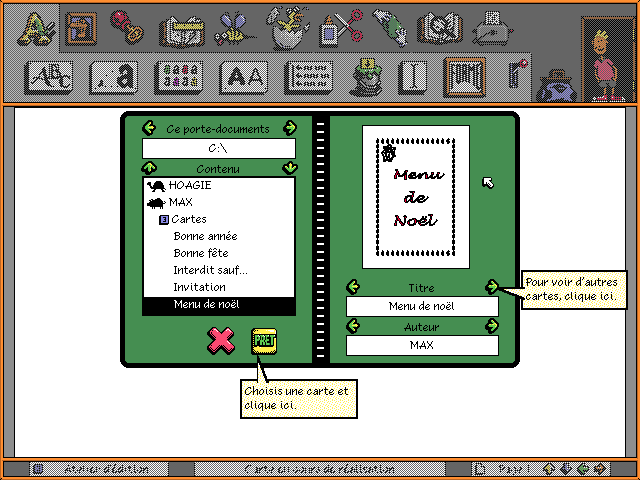
Task: Click the green PRET ready button
Action: point(264,340)
